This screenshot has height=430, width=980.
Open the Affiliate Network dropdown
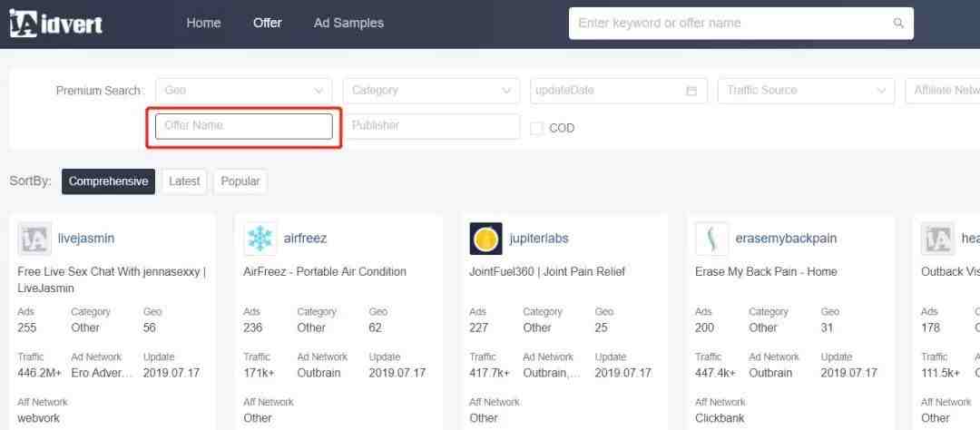coord(943,91)
